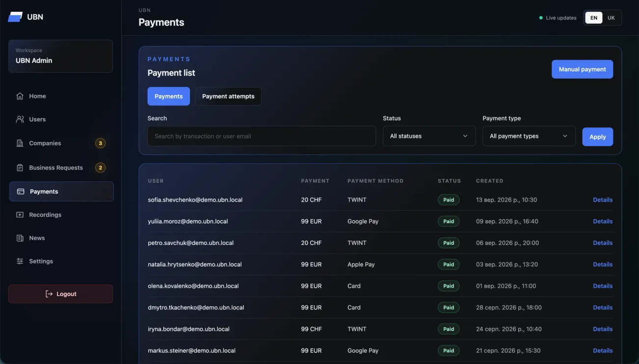Click the Paid status of petro.savchuk
639x364 pixels.
coord(449,243)
